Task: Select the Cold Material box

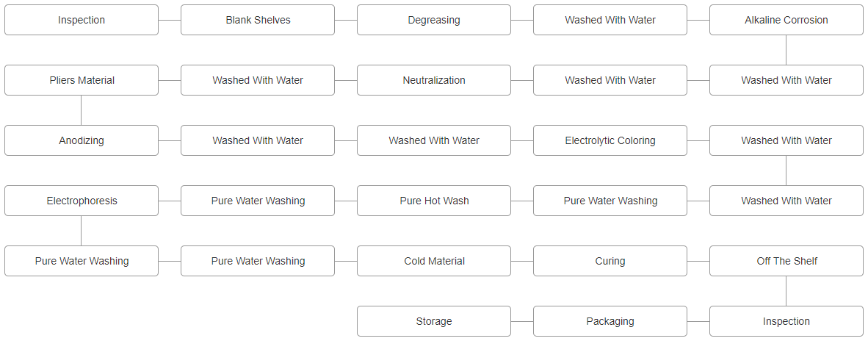Action: click(x=434, y=261)
